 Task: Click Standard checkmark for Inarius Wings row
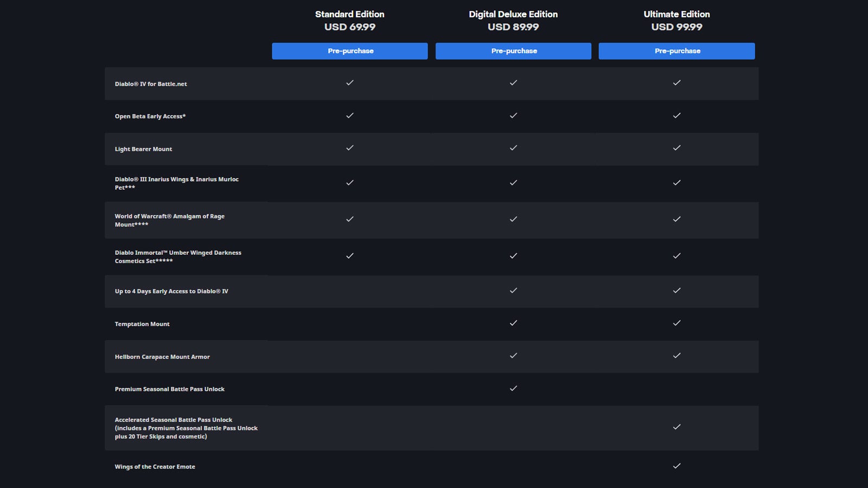(x=350, y=183)
